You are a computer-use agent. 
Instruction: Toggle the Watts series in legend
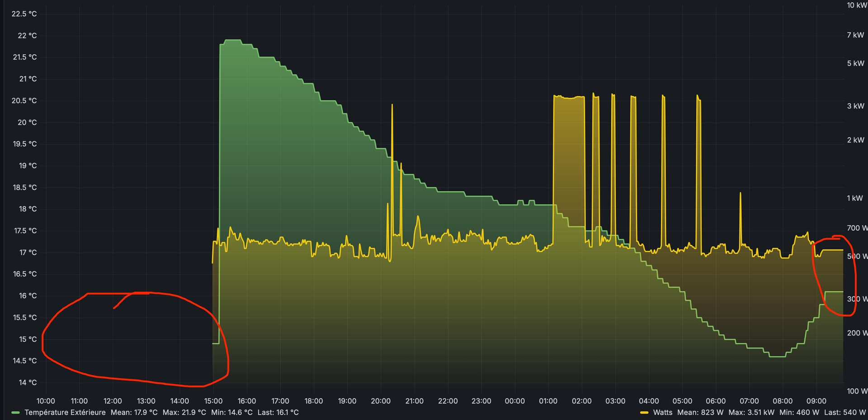click(x=663, y=412)
